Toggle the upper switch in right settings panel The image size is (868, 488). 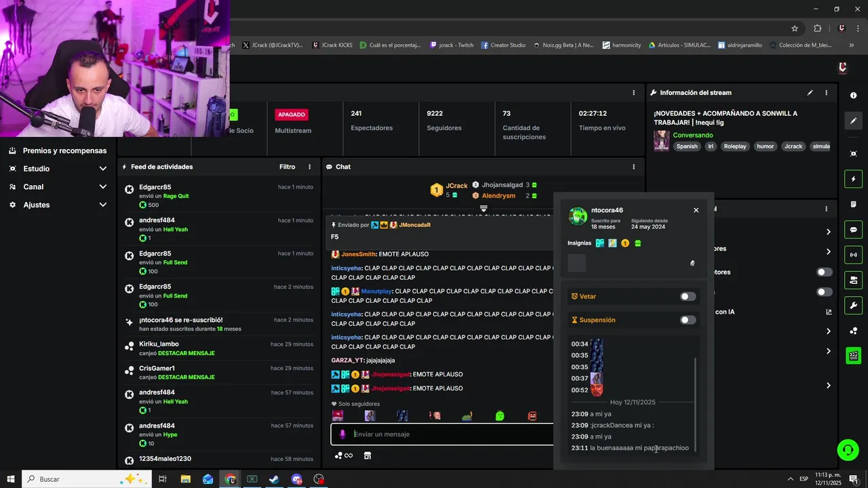click(x=825, y=272)
